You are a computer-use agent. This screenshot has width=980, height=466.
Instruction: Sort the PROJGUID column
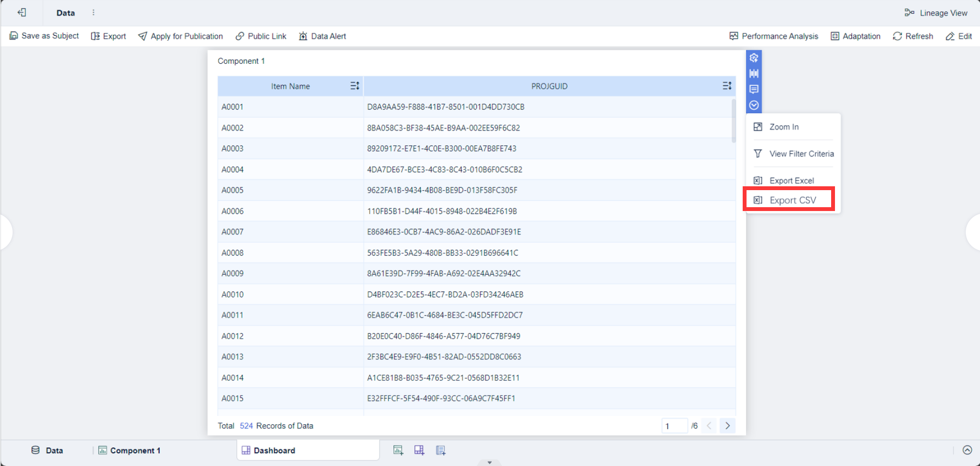[727, 86]
